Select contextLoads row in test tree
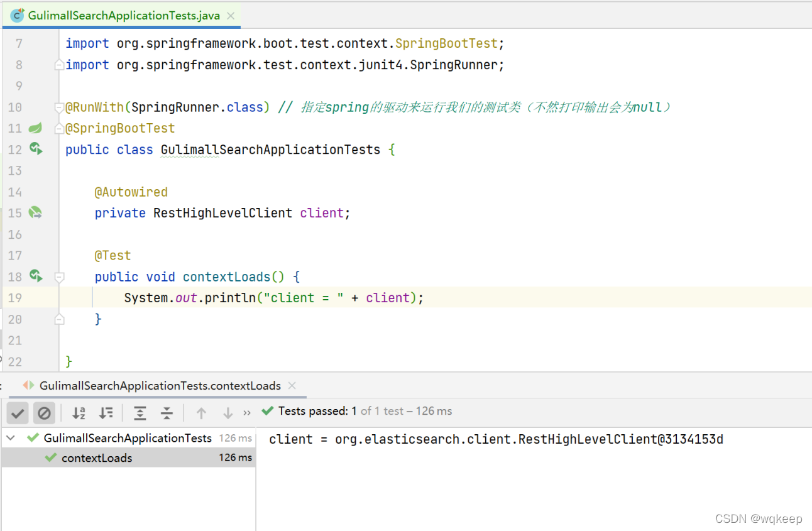 pyautogui.click(x=128, y=457)
